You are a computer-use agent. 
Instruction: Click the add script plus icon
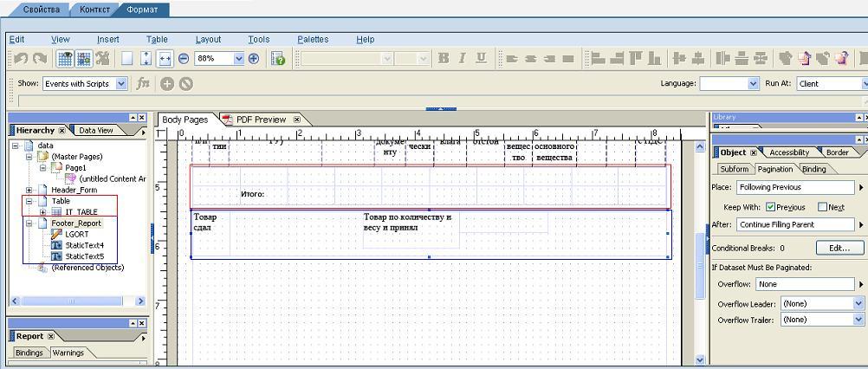pyautogui.click(x=167, y=84)
